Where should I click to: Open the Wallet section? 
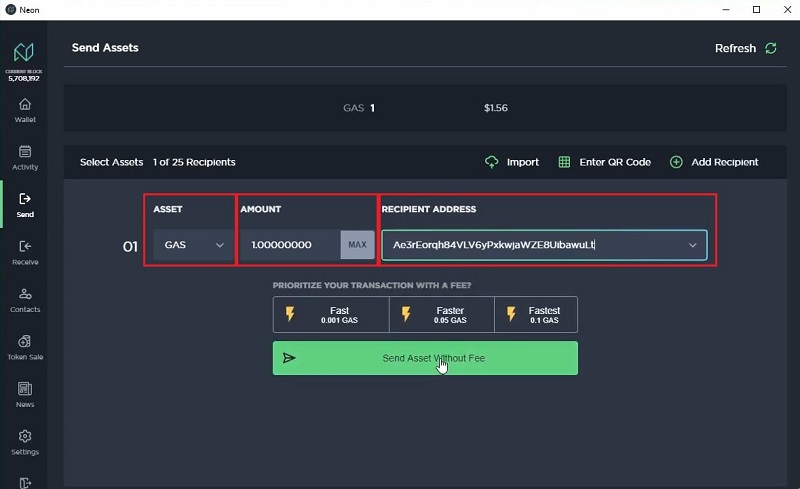pos(25,109)
